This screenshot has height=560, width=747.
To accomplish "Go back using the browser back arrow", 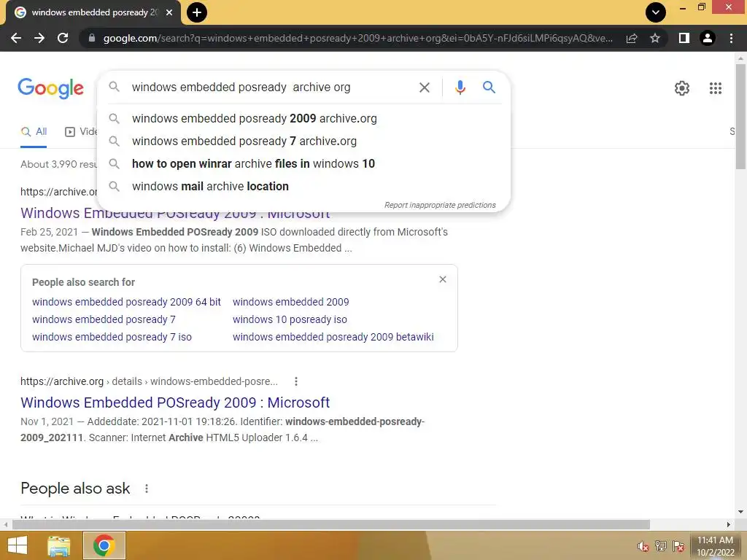I will 16,38.
